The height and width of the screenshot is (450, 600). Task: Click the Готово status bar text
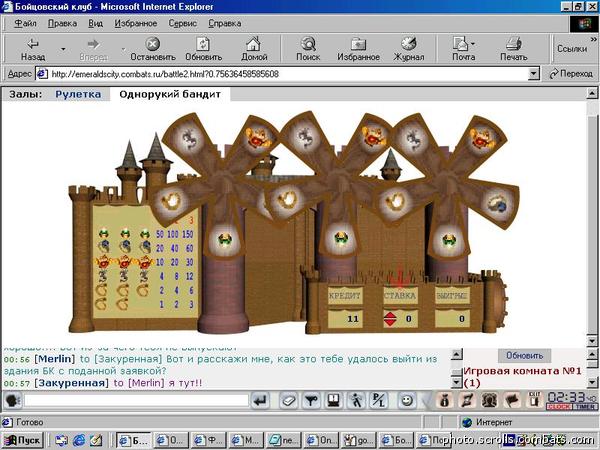pos(29,422)
